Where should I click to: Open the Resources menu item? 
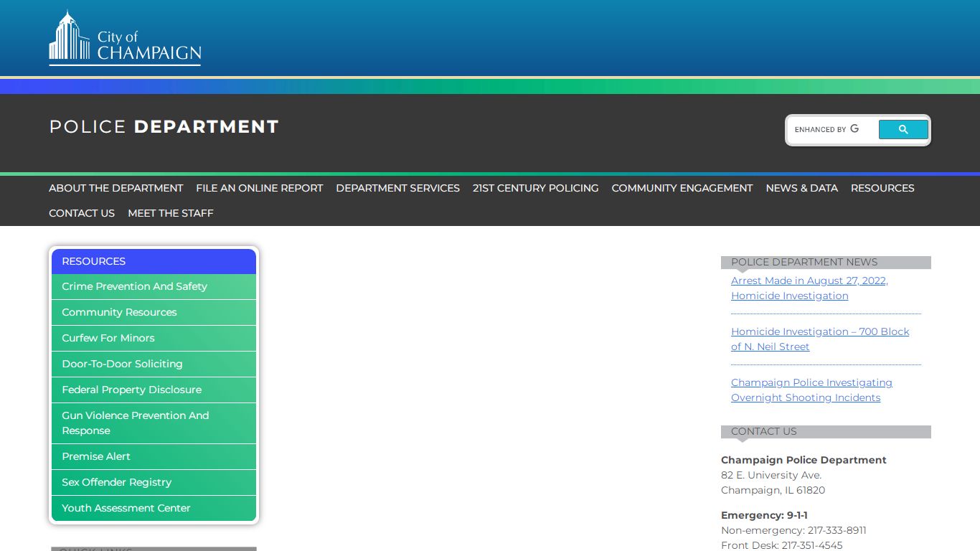(x=882, y=188)
